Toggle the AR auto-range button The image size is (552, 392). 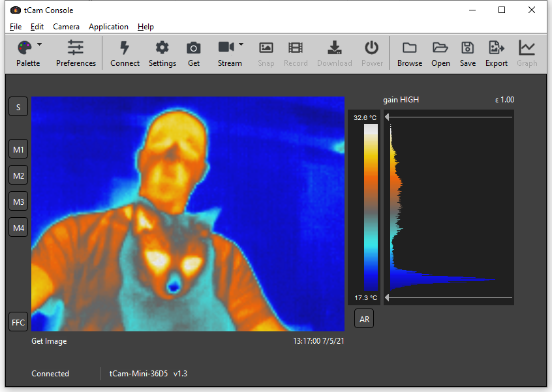coord(364,319)
